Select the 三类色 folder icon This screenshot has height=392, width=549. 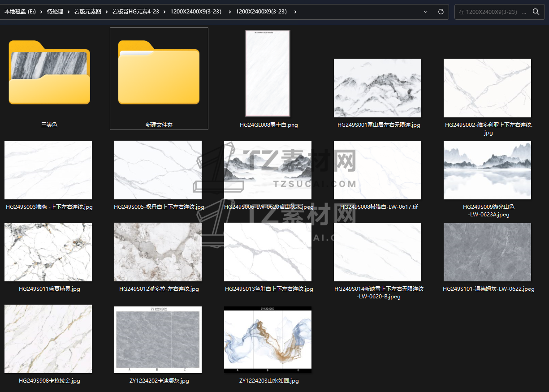(x=49, y=73)
